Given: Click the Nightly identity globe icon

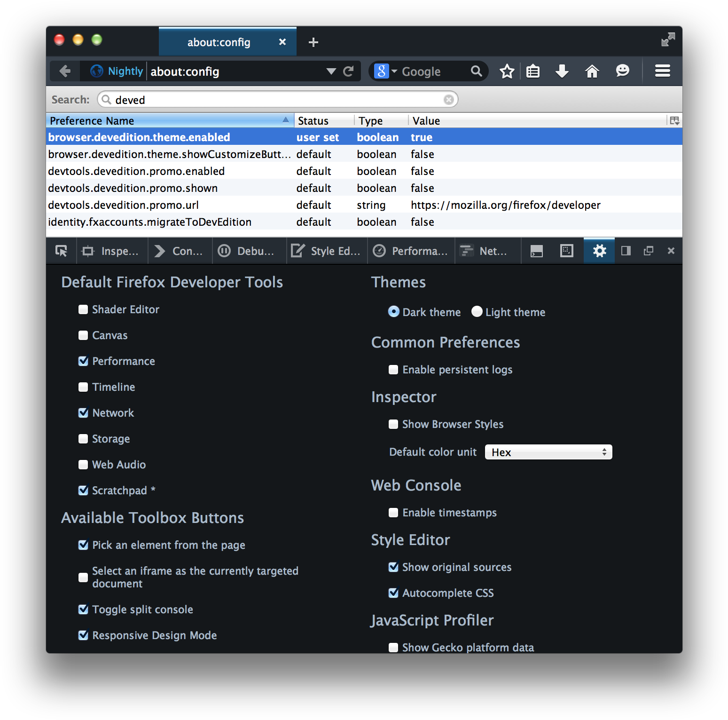Looking at the screenshot, I should coord(97,71).
